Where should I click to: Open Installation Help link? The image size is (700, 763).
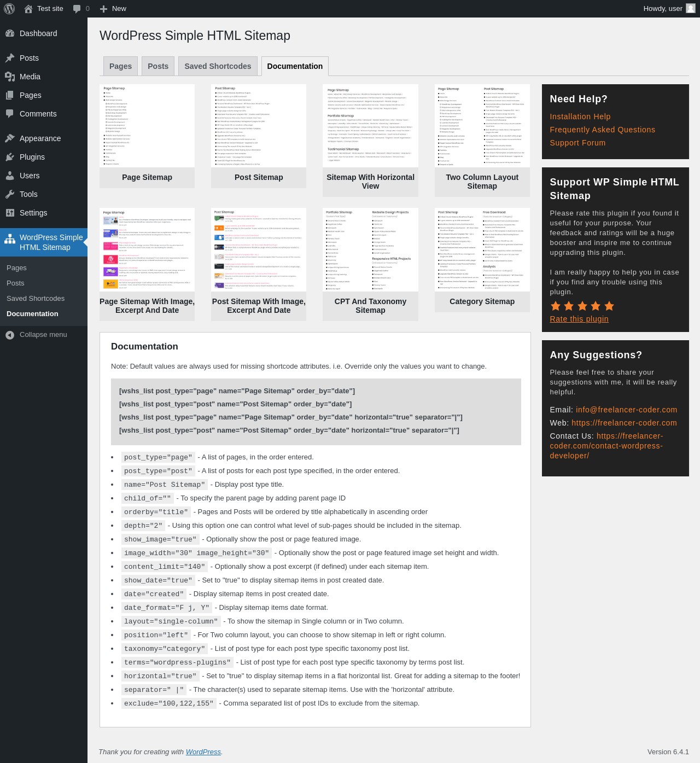click(580, 117)
